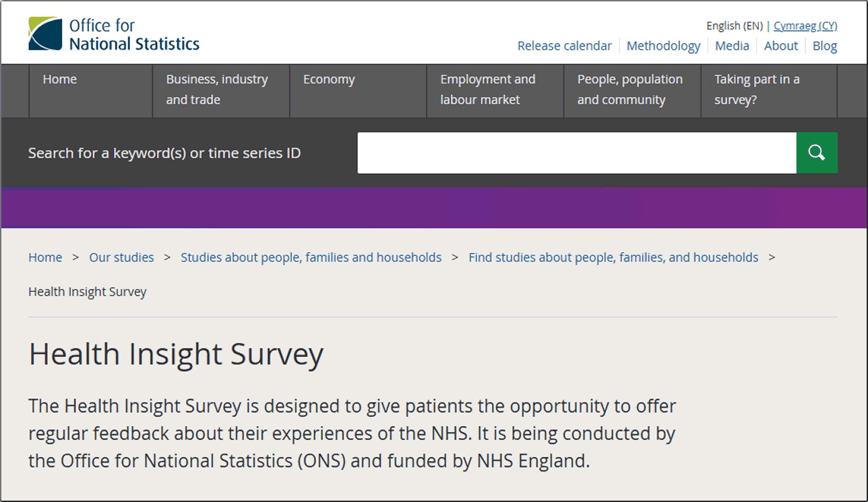Screen dimensions: 868x502
Task: Navigate to Our studies breadcrumb
Action: click(x=121, y=257)
